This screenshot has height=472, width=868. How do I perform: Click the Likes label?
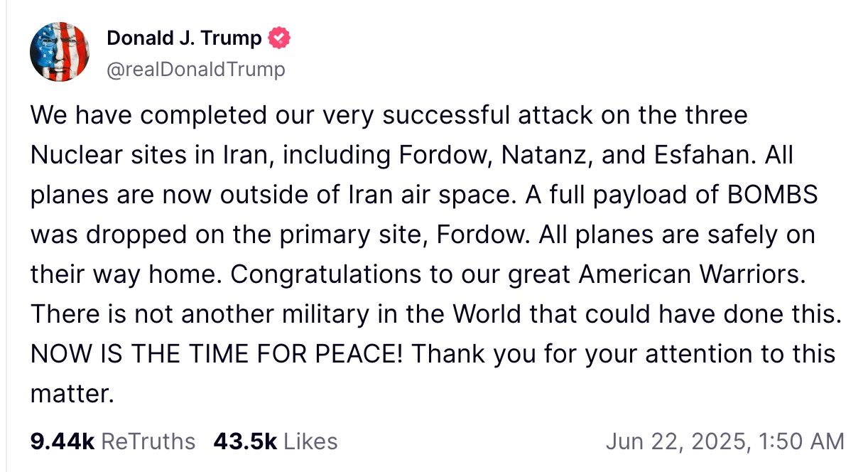[x=310, y=441]
